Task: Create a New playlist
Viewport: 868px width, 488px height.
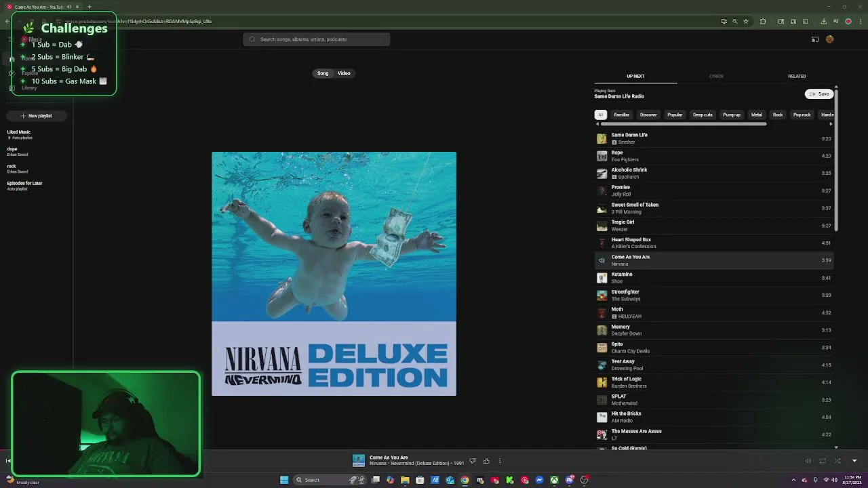Action: coord(37,116)
